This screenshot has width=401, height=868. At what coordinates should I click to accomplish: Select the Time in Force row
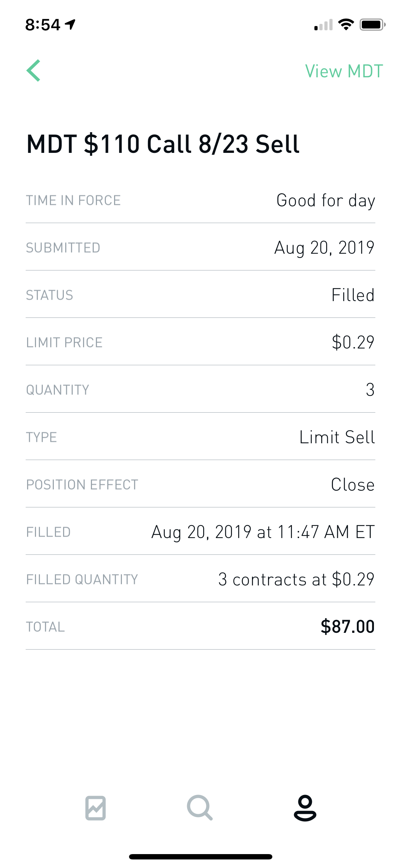click(x=200, y=200)
